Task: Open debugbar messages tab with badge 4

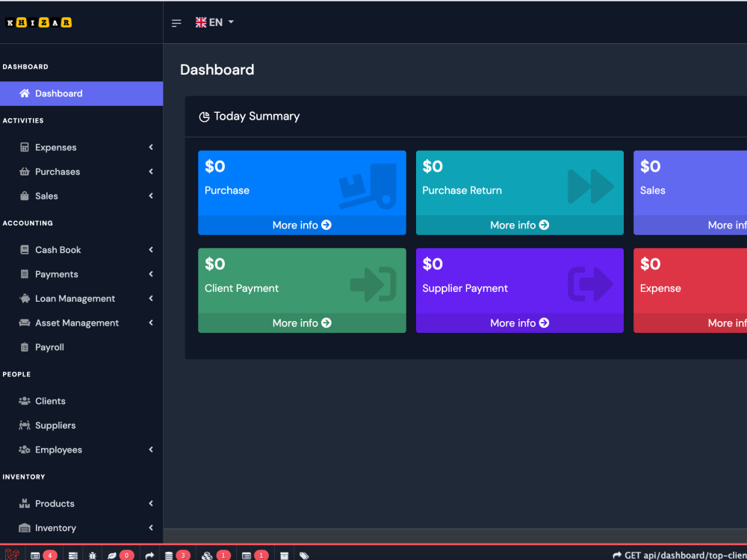Action: (43, 556)
